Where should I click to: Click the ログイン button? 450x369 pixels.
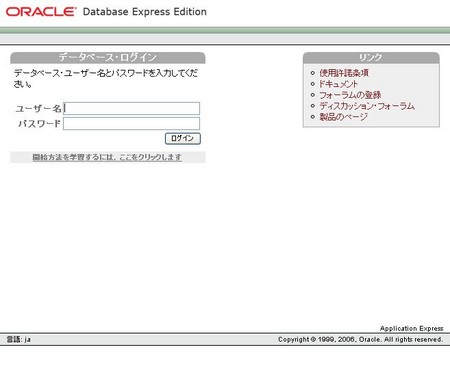[183, 138]
